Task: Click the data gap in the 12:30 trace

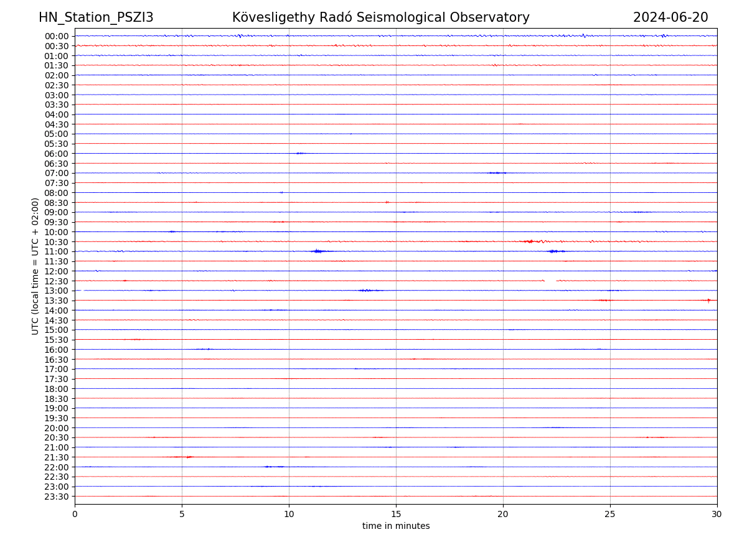Action: 550,281
